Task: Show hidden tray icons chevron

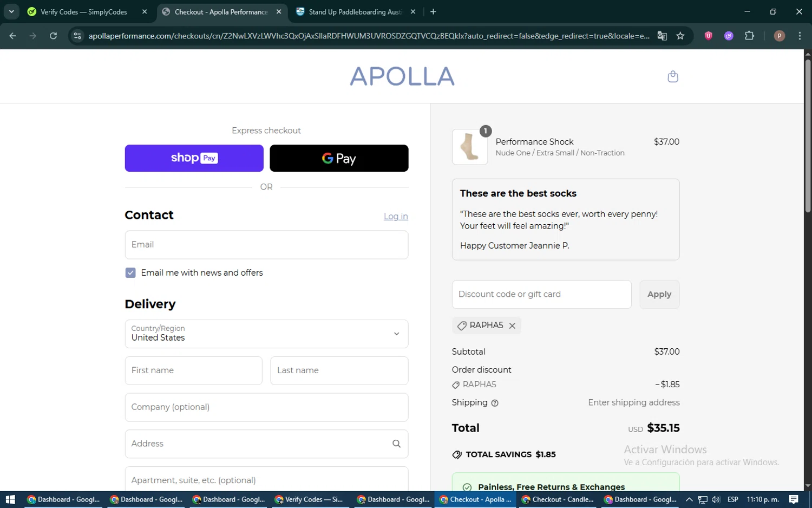Action: tap(689, 499)
